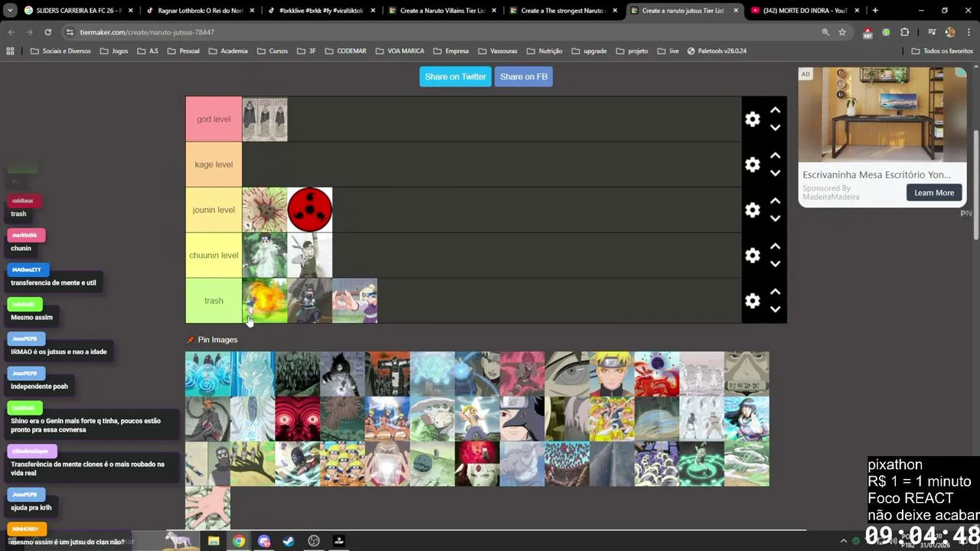Move kage level row up

775,155
